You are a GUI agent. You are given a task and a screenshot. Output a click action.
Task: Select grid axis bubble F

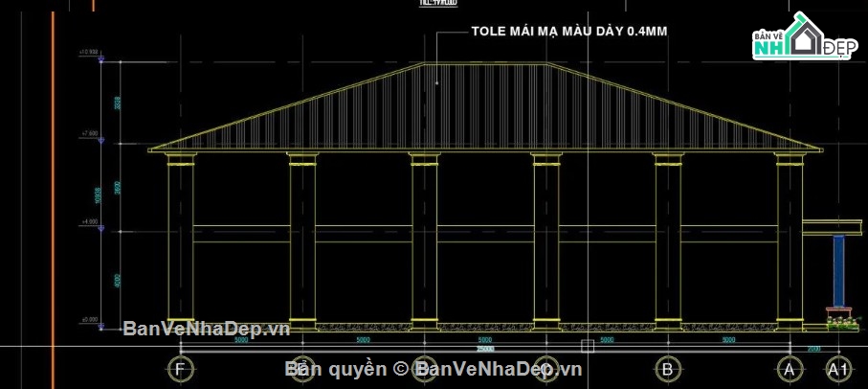pos(180,369)
